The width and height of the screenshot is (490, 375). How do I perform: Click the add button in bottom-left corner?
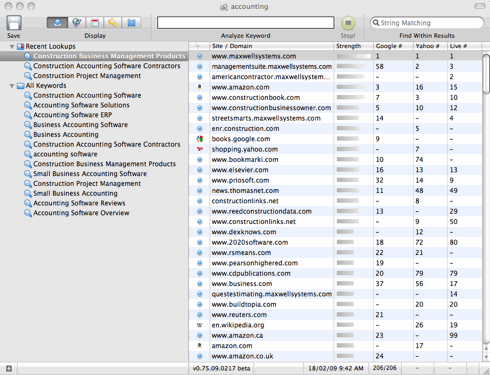(x=9, y=368)
